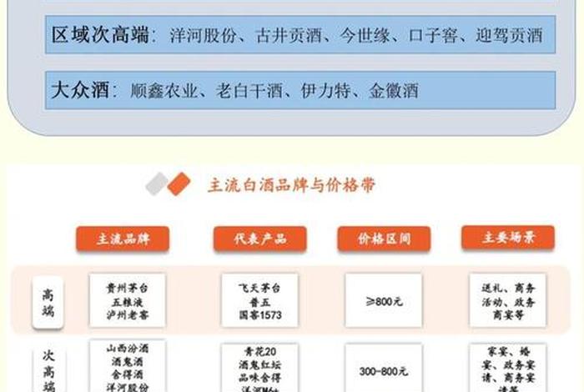Click 普五 in the product cell
This screenshot has height=392, width=584.
[x=259, y=302]
